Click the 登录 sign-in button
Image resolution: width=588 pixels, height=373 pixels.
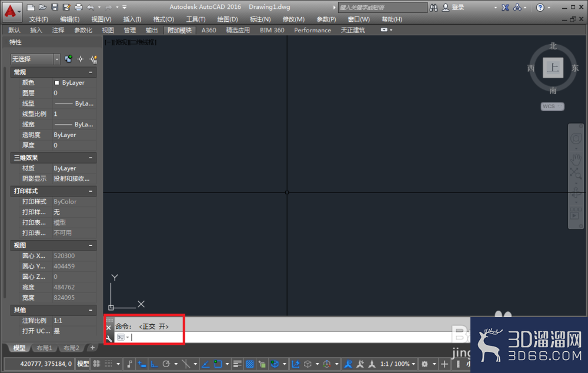coord(453,8)
